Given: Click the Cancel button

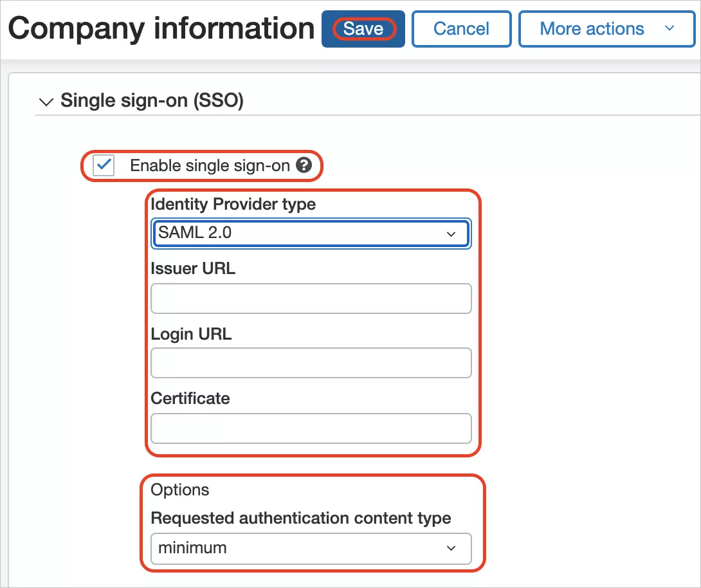Looking at the screenshot, I should (461, 29).
